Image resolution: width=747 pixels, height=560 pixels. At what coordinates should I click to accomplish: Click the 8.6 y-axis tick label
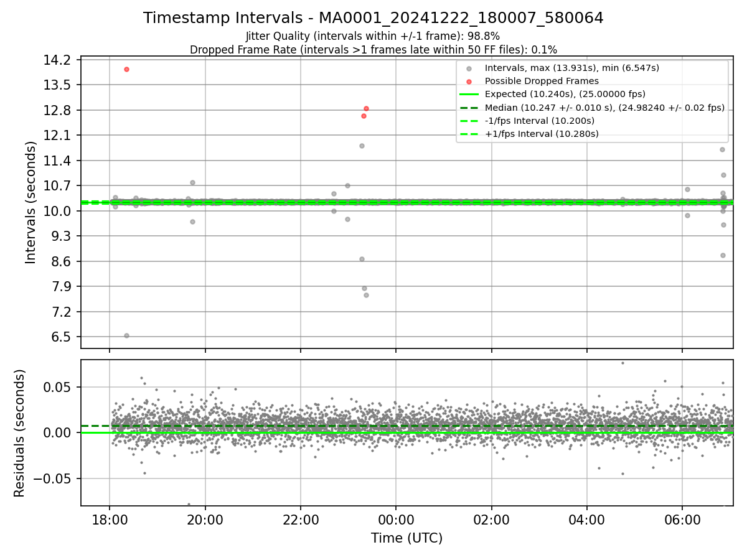61,262
